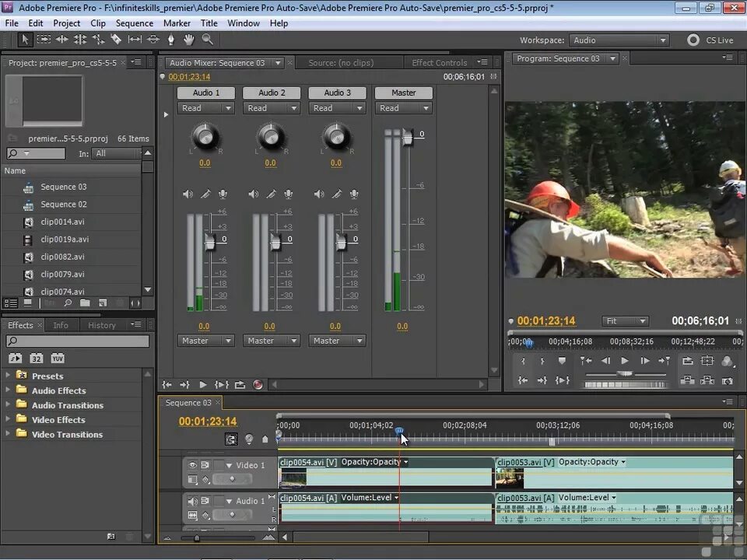Image resolution: width=747 pixels, height=560 pixels.
Task: Activate the Zoom magnifier tool
Action: 207,40
